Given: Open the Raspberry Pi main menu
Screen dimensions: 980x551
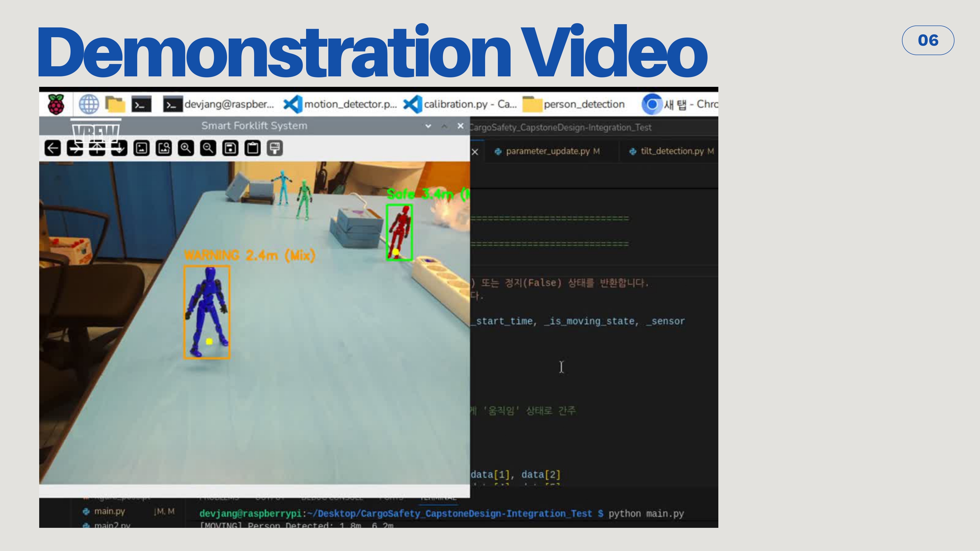Looking at the screenshot, I should click(x=56, y=104).
